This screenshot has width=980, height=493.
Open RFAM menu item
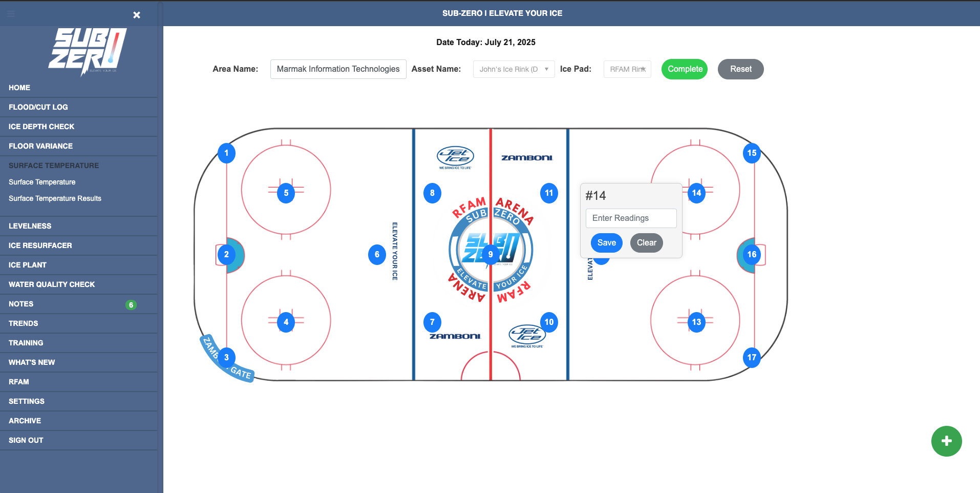click(x=79, y=382)
